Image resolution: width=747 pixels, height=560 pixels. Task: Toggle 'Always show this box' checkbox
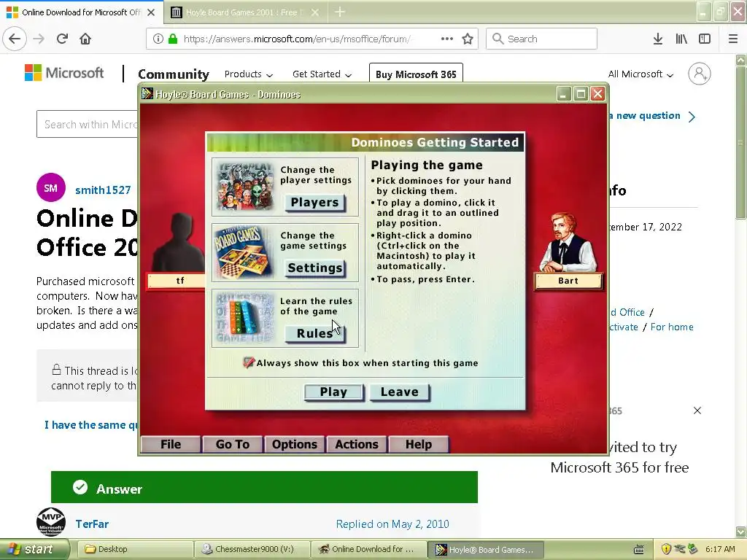coord(249,363)
